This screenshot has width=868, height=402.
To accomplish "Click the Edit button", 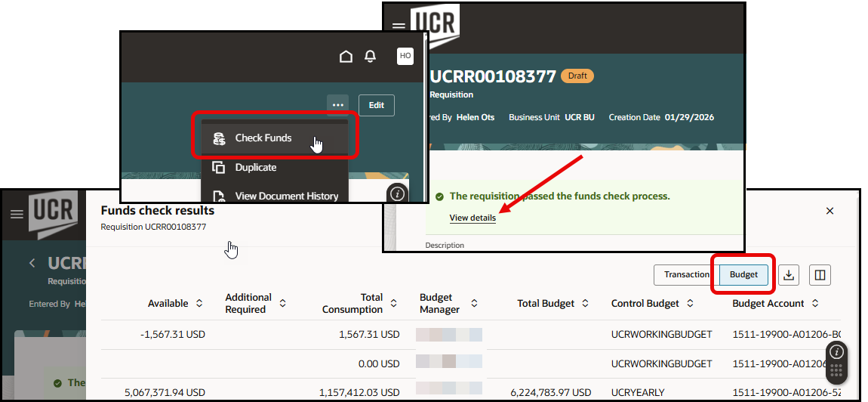I will point(377,105).
